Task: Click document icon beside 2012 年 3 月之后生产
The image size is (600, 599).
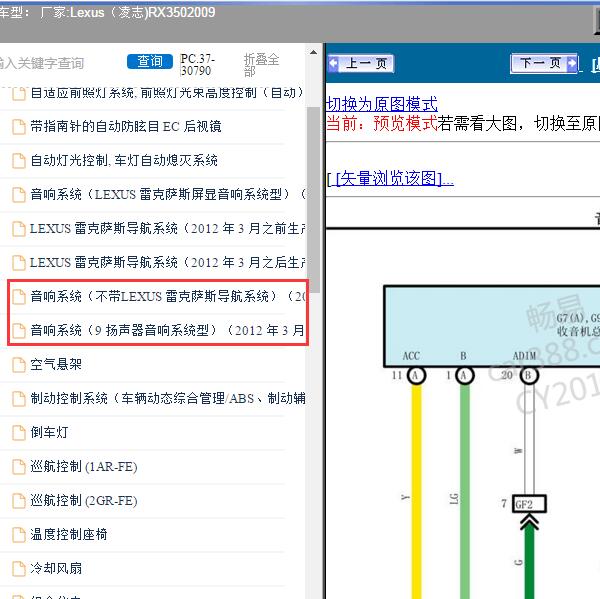Action: [x=18, y=263]
